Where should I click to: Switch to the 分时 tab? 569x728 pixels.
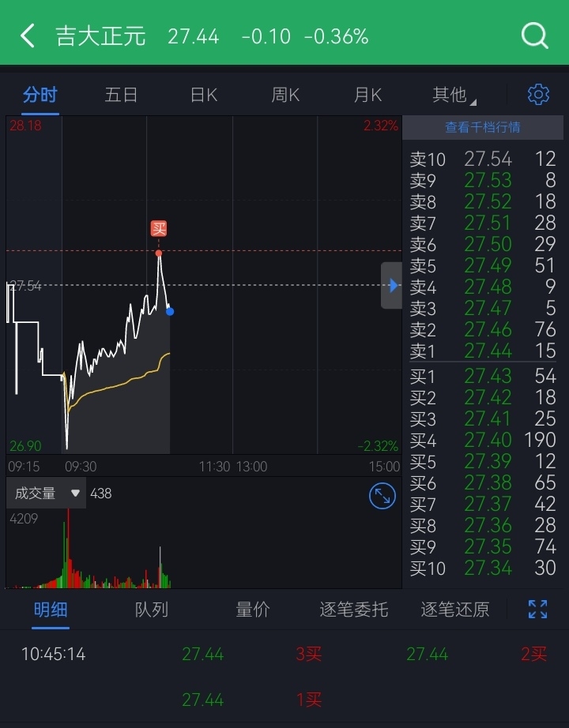[x=40, y=96]
